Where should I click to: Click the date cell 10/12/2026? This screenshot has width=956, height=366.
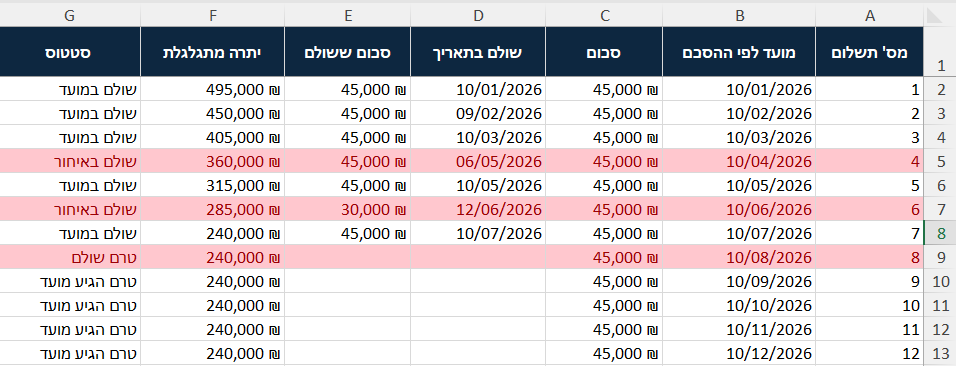pyautogui.click(x=739, y=353)
